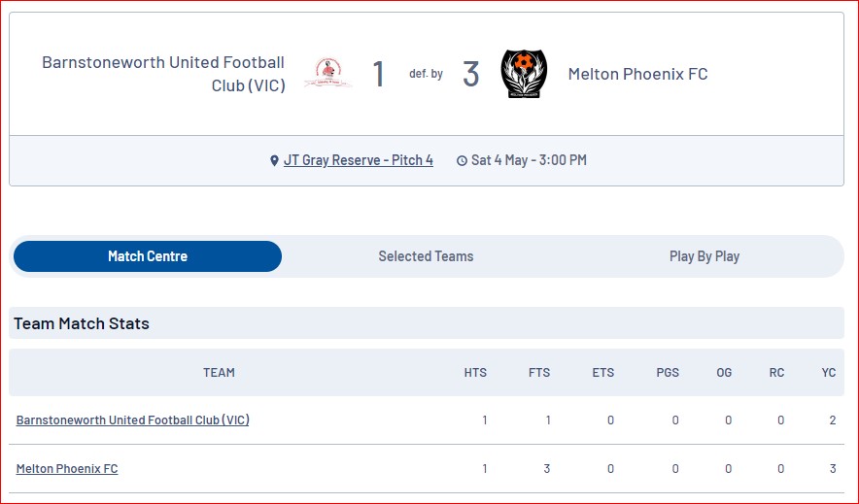This screenshot has height=504, width=859.
Task: Select the Match Centre tab
Action: pyautogui.click(x=148, y=256)
